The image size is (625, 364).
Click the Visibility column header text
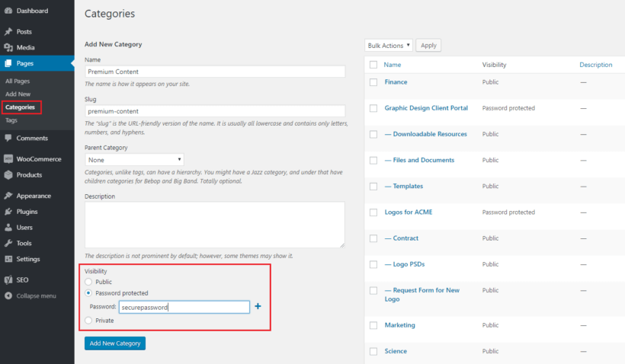click(x=494, y=65)
